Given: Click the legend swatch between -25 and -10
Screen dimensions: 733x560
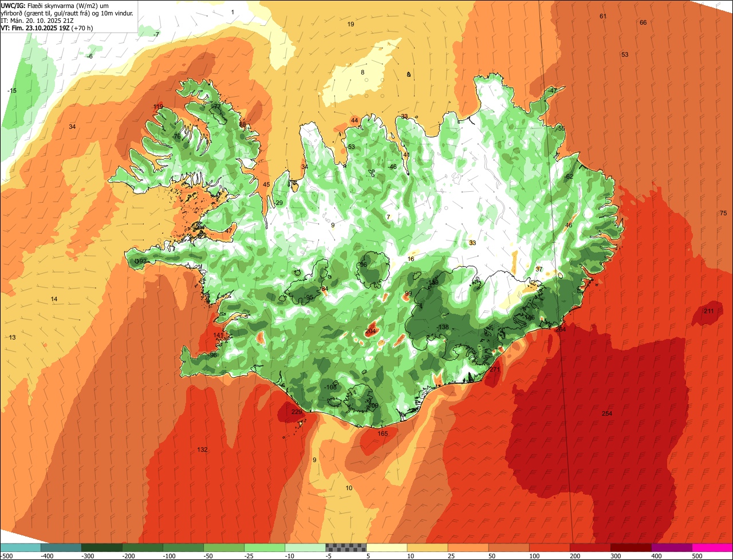Looking at the screenshot, I should (265, 547).
